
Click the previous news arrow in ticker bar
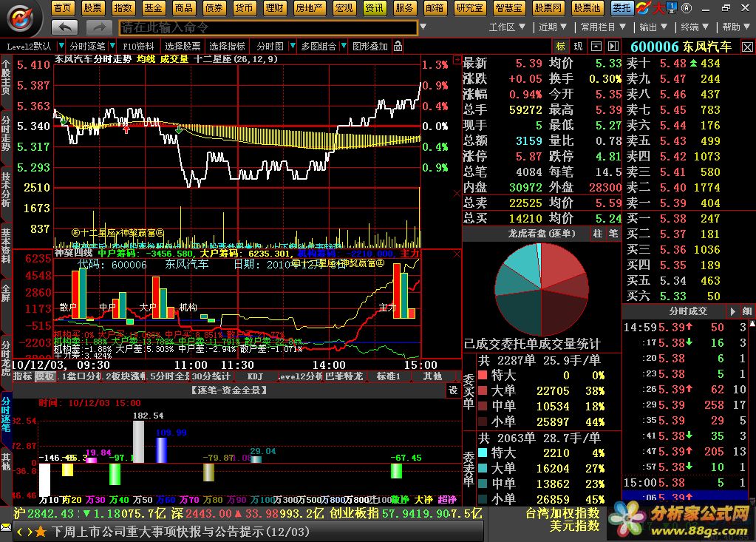click(19, 532)
